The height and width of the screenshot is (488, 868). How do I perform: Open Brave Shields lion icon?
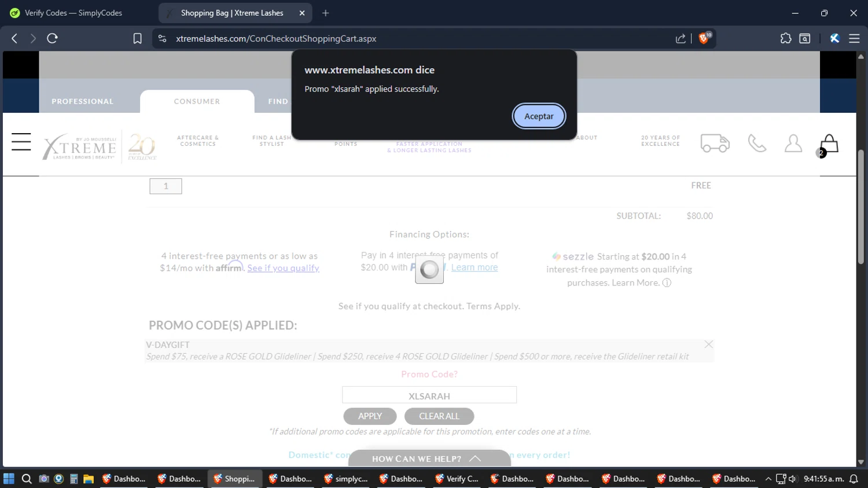point(704,38)
